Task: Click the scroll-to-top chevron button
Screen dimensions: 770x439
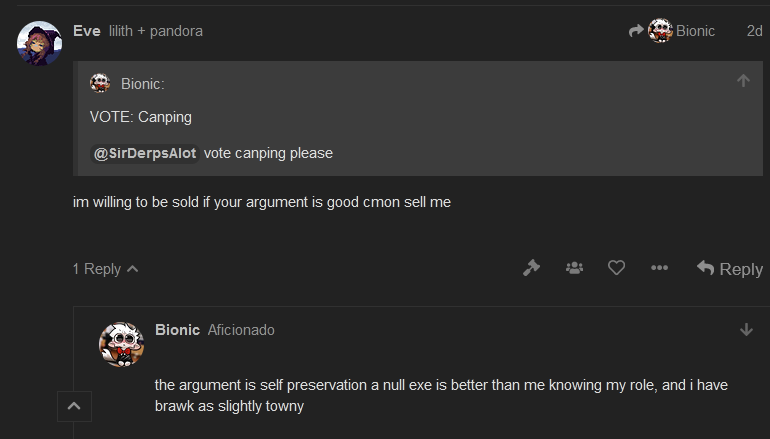Action: coord(74,406)
